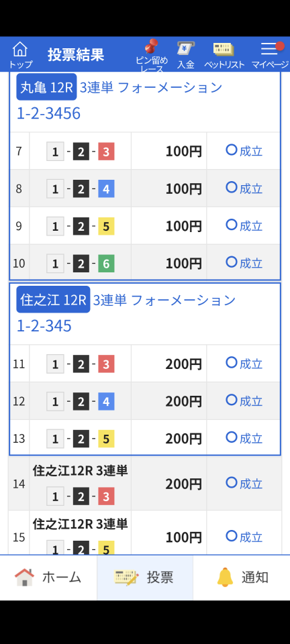The image size is (290, 644).
Task: Tap the 通知 bell icon
Action: (225, 577)
